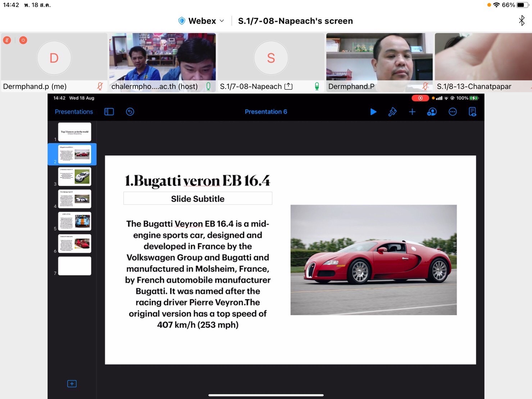
Task: Open the Collaborate icon
Action: click(x=432, y=112)
